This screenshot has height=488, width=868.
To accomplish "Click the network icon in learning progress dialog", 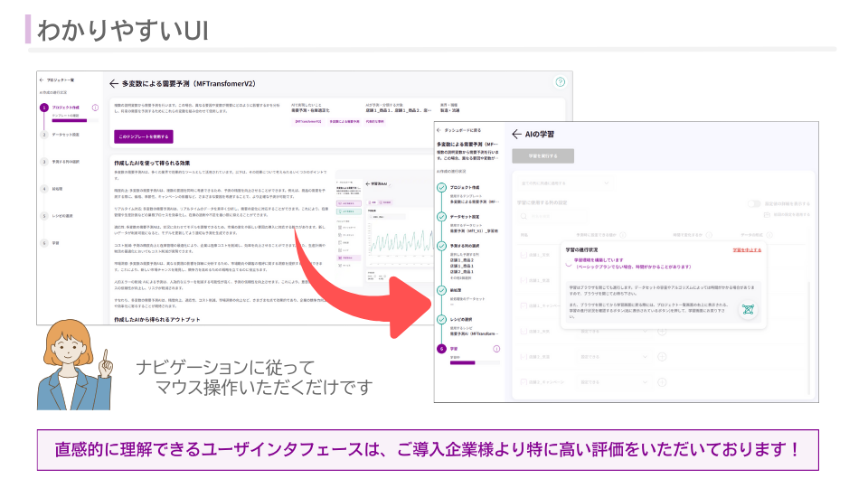I will [x=747, y=308].
